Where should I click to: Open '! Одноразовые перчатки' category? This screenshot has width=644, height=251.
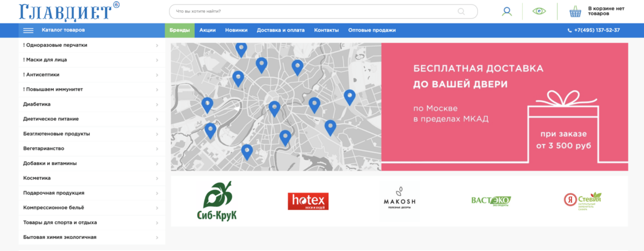point(91,45)
